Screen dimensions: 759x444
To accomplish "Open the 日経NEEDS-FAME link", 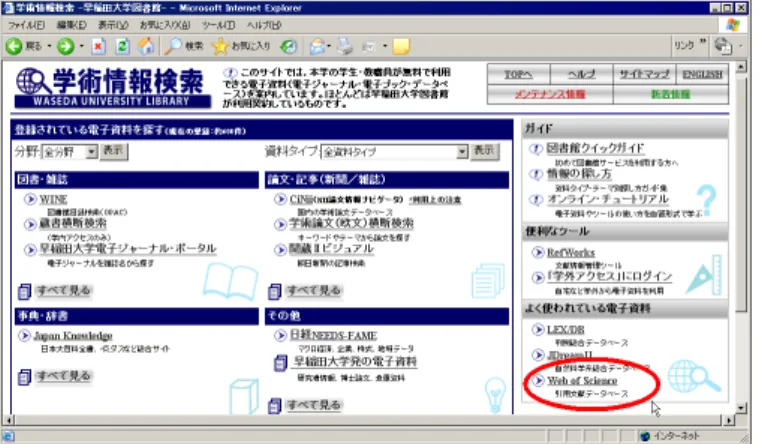I will (333, 335).
